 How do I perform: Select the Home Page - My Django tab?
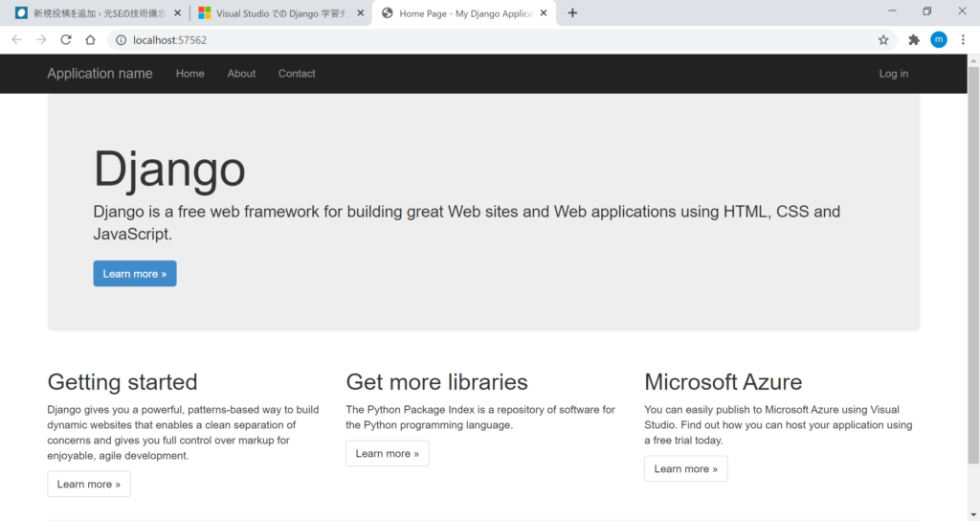pyautogui.click(x=464, y=13)
